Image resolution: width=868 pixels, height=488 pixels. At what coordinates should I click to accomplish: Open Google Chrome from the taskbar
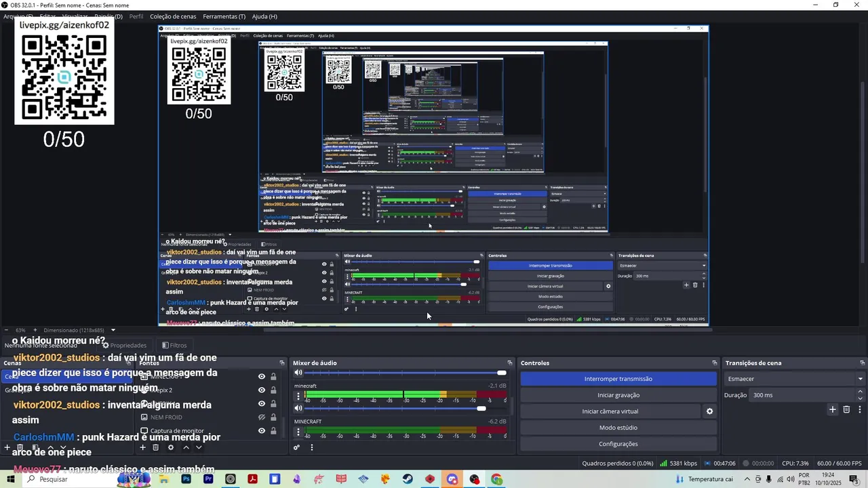496,479
